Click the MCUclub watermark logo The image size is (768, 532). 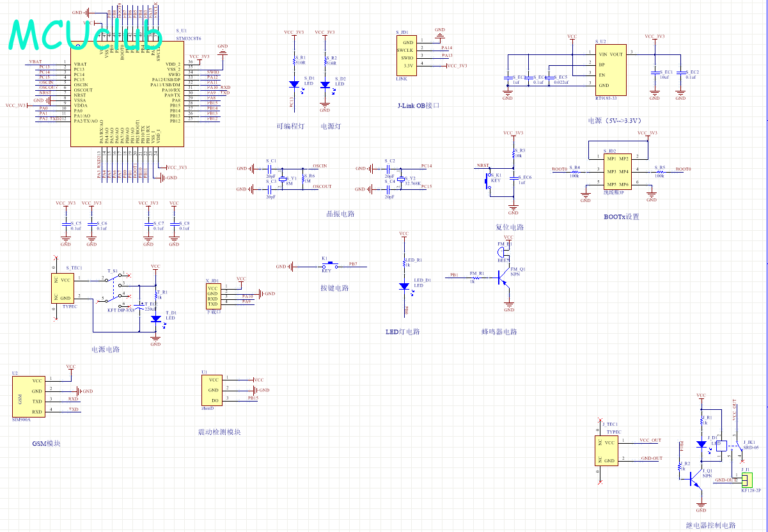click(86, 33)
